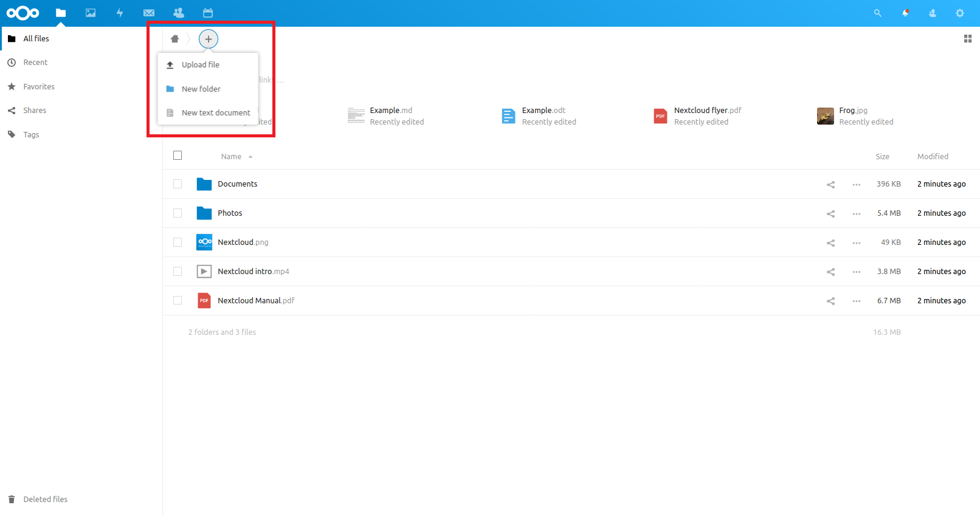Open recently edited Example.md

click(x=385, y=115)
